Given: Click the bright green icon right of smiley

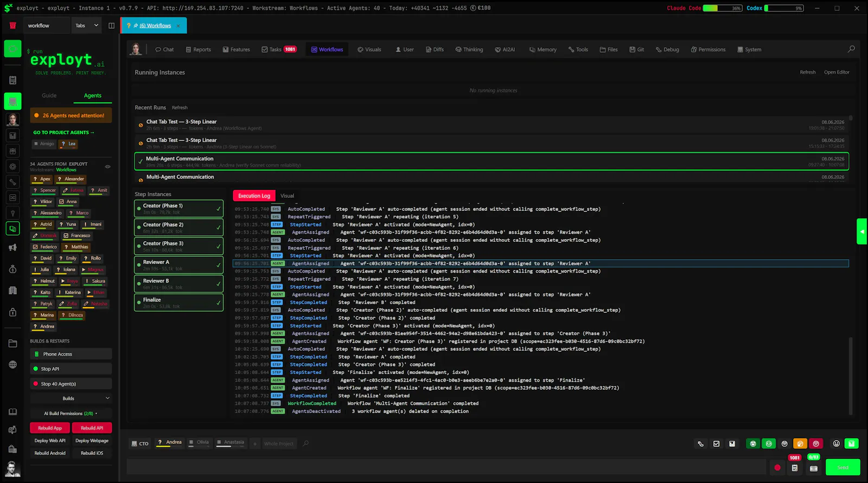Looking at the screenshot, I should [x=852, y=443].
